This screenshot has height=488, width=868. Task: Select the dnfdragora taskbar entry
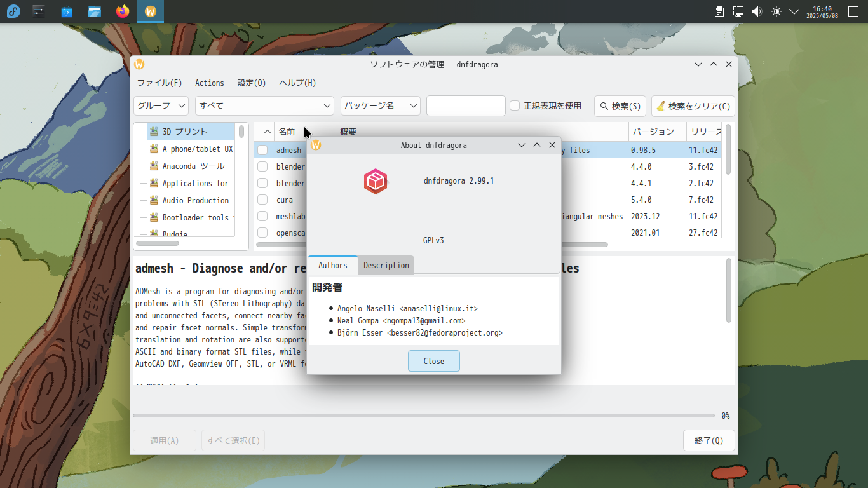[151, 11]
